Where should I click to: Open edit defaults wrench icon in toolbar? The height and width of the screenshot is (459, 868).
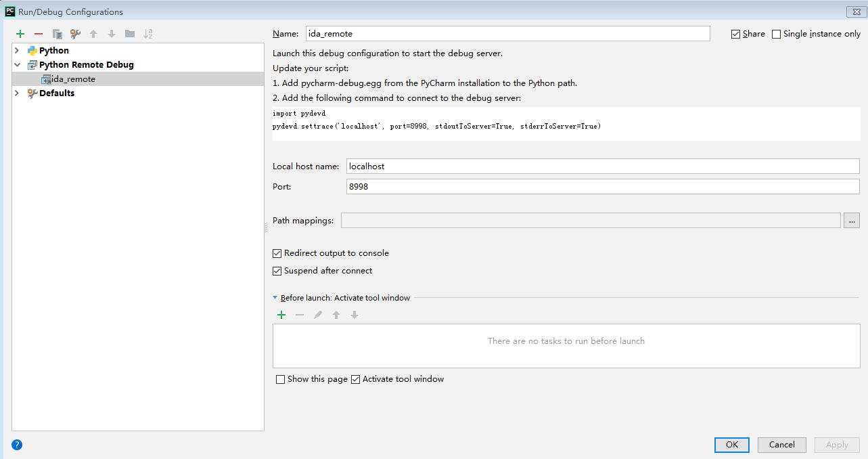coord(75,34)
